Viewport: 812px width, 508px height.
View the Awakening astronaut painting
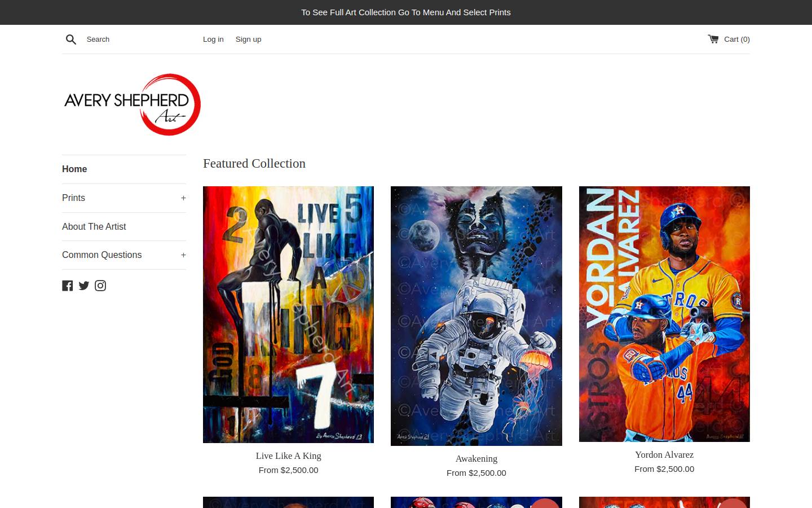(476, 316)
